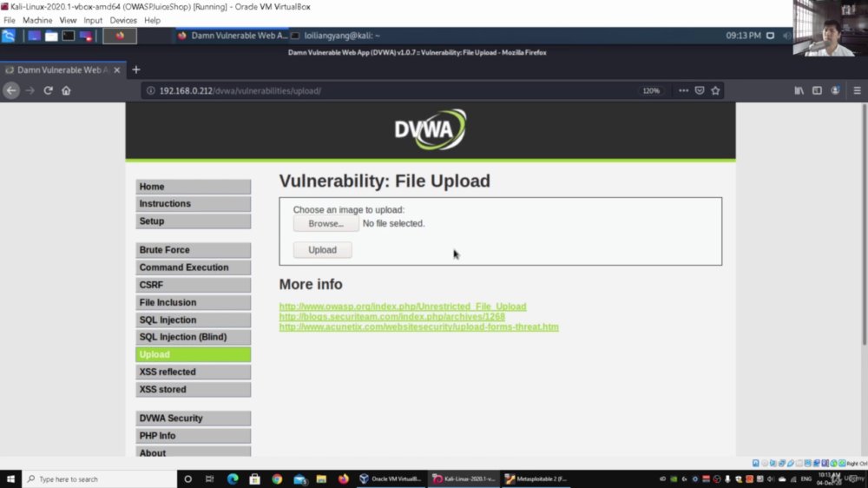
Task: Switch to loiliangyang@kali terminal window
Action: click(x=335, y=36)
